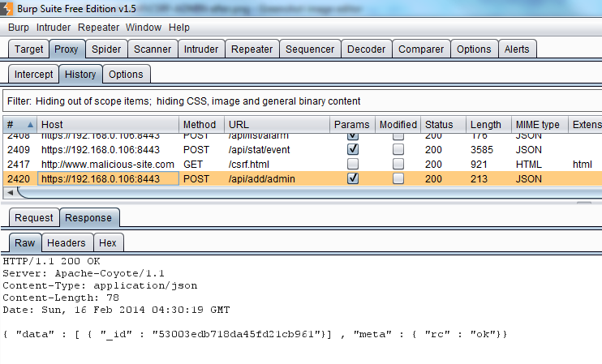Toggle Modified checkbox for request 2409
This screenshot has width=602, height=364.
(398, 149)
